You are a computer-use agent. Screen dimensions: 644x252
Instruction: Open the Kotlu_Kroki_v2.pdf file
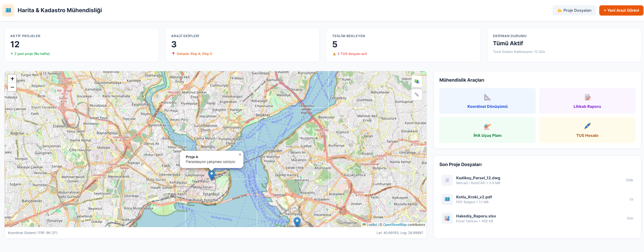coord(474,197)
